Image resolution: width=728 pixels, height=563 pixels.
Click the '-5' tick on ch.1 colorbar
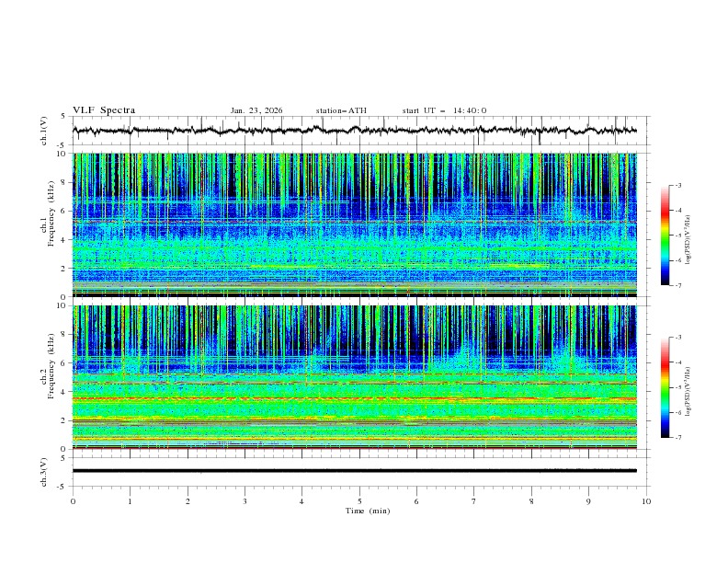[x=678, y=236]
